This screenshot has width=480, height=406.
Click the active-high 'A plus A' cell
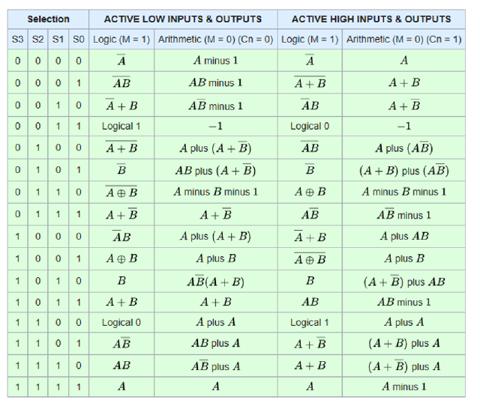pyautogui.click(x=404, y=323)
